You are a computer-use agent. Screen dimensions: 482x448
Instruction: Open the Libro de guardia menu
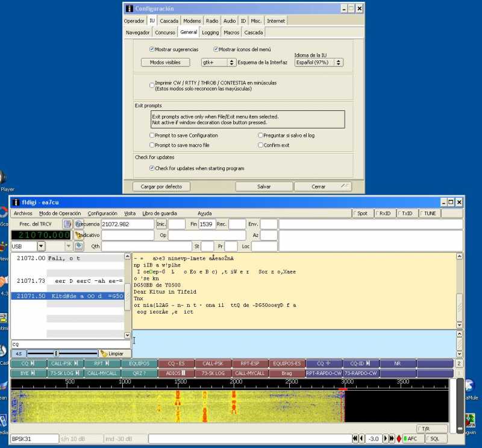(x=160, y=213)
